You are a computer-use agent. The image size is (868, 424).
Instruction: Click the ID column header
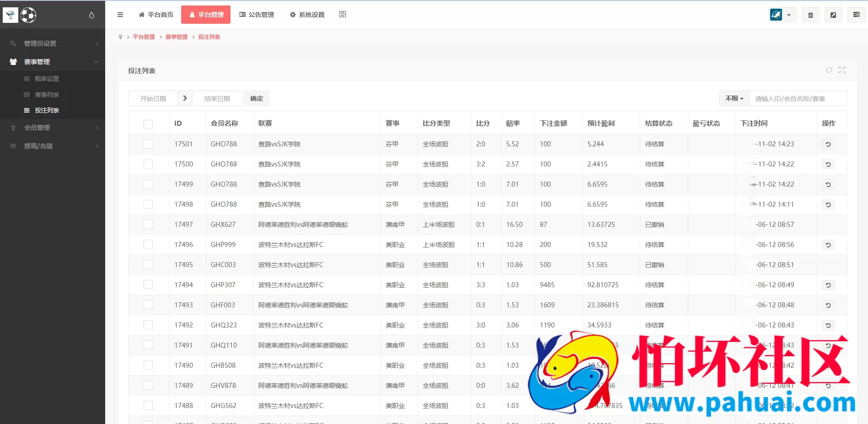click(x=178, y=123)
